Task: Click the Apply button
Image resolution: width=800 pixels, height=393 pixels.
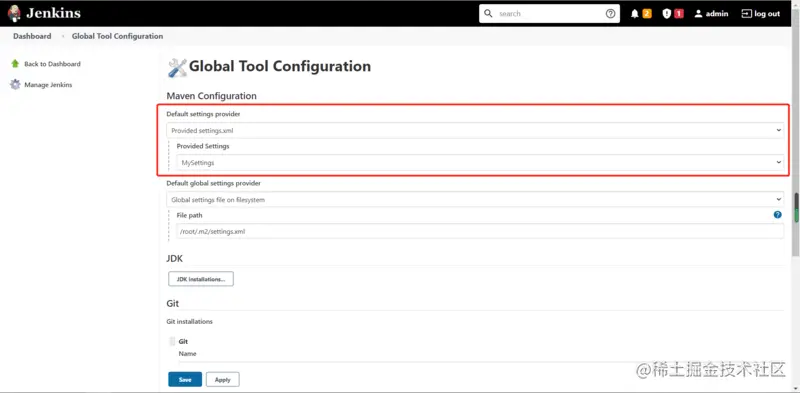Action: (223, 379)
